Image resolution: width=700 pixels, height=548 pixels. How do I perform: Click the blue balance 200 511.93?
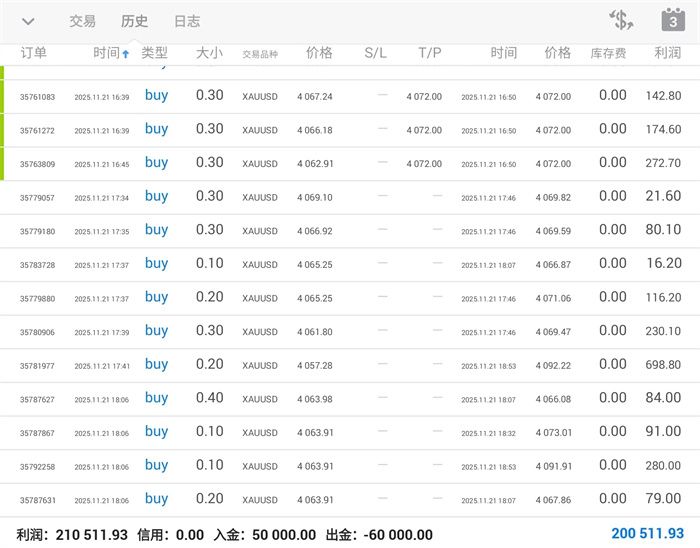coord(647,533)
